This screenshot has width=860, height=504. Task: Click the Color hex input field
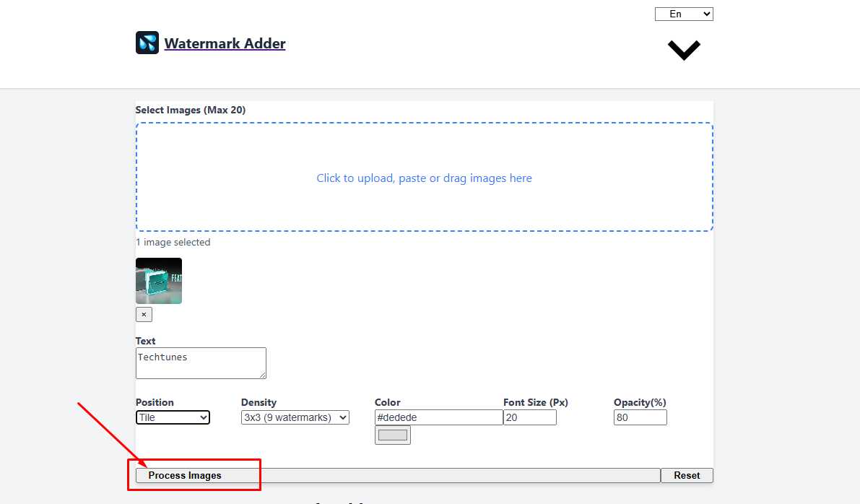click(439, 417)
